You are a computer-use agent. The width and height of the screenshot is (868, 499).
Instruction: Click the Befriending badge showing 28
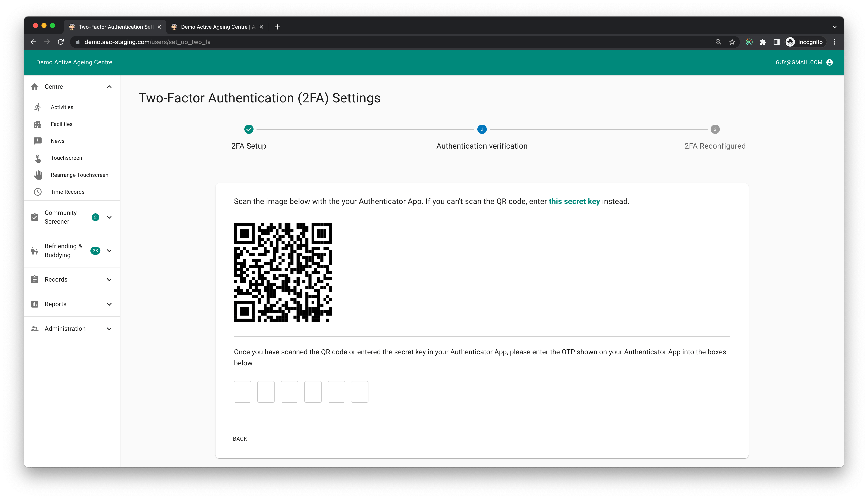tap(95, 251)
